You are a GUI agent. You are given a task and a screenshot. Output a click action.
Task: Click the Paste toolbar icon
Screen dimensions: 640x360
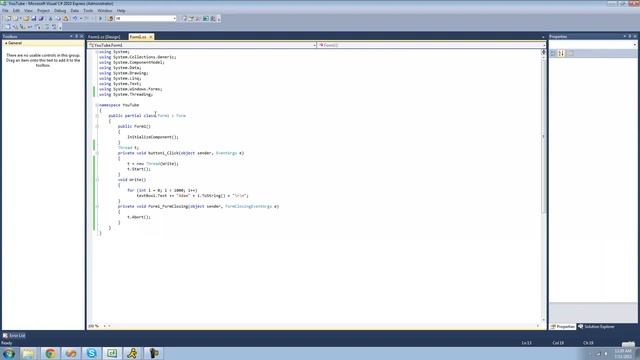click(x=65, y=18)
